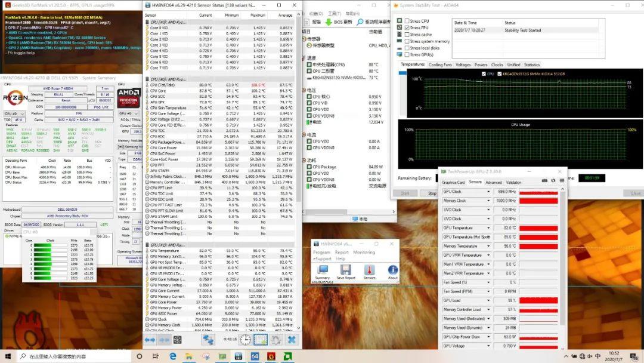Click the Save Report floppy icon
The width and height of the screenshot is (644, 363).
coord(345,269)
